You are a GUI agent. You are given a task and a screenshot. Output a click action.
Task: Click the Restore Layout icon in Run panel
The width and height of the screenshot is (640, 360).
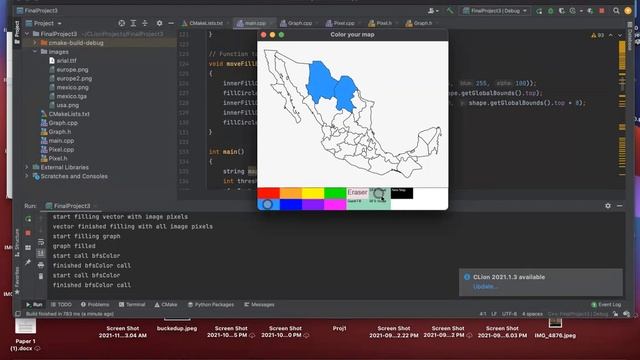(28, 248)
